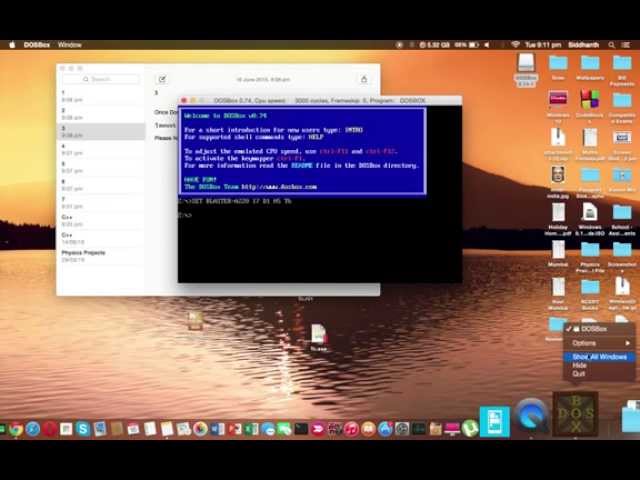Open iBooks from the dock
The width and height of the screenshot is (640, 480).
point(368,429)
